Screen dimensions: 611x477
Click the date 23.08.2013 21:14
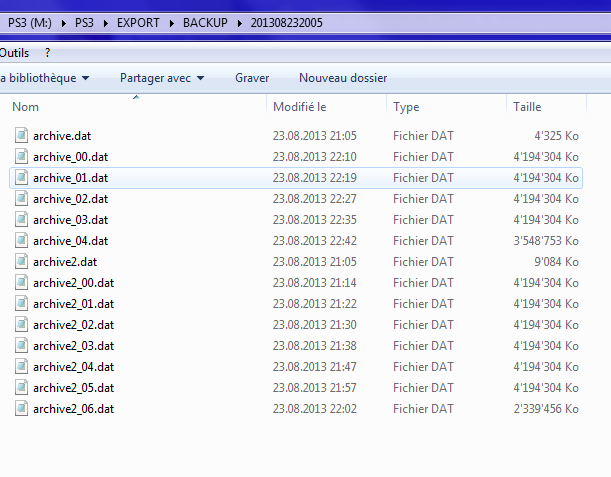314,283
